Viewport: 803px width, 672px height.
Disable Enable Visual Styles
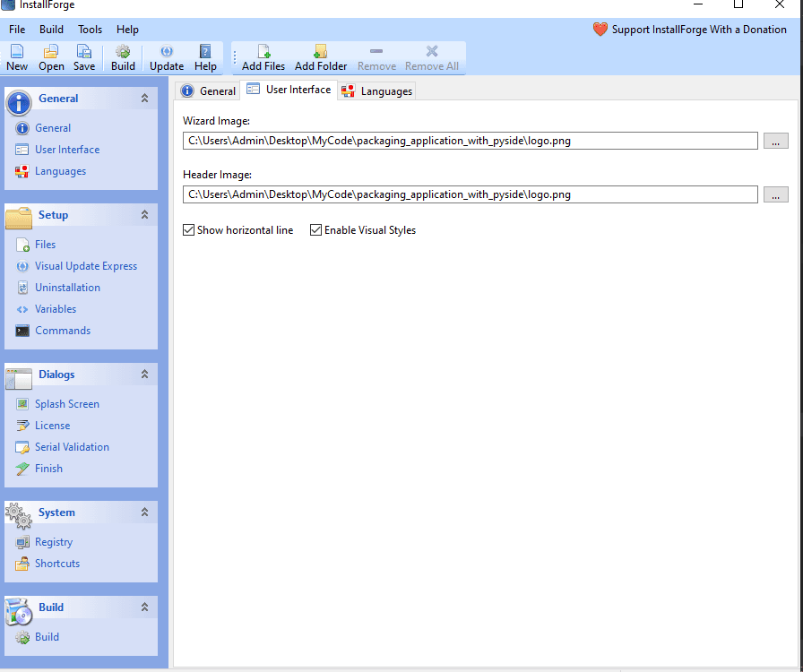tap(315, 229)
